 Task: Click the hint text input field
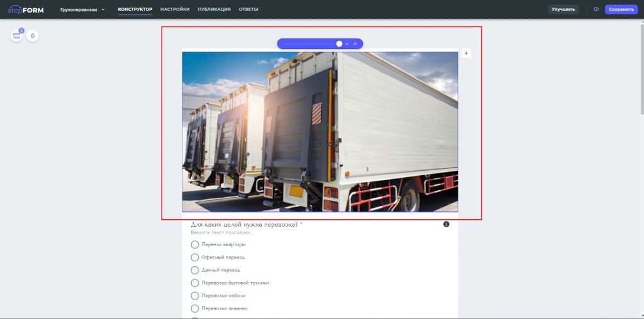pos(252,233)
